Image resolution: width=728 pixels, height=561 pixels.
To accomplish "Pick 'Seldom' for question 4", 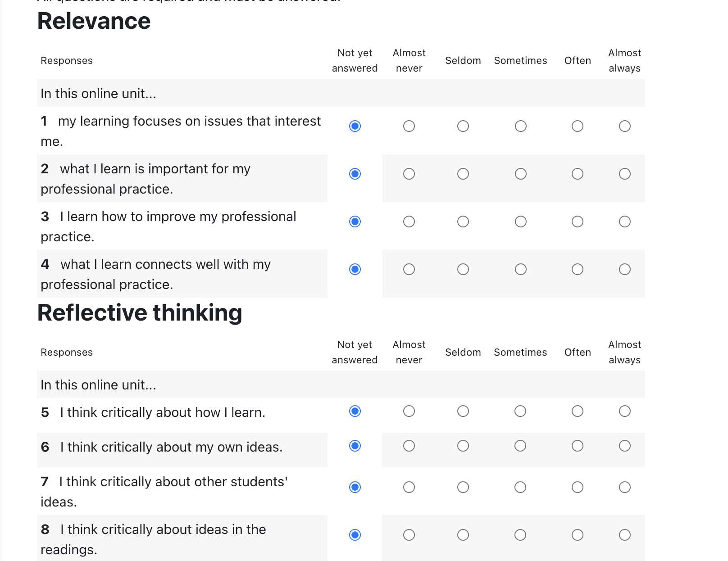I will click(x=463, y=269).
